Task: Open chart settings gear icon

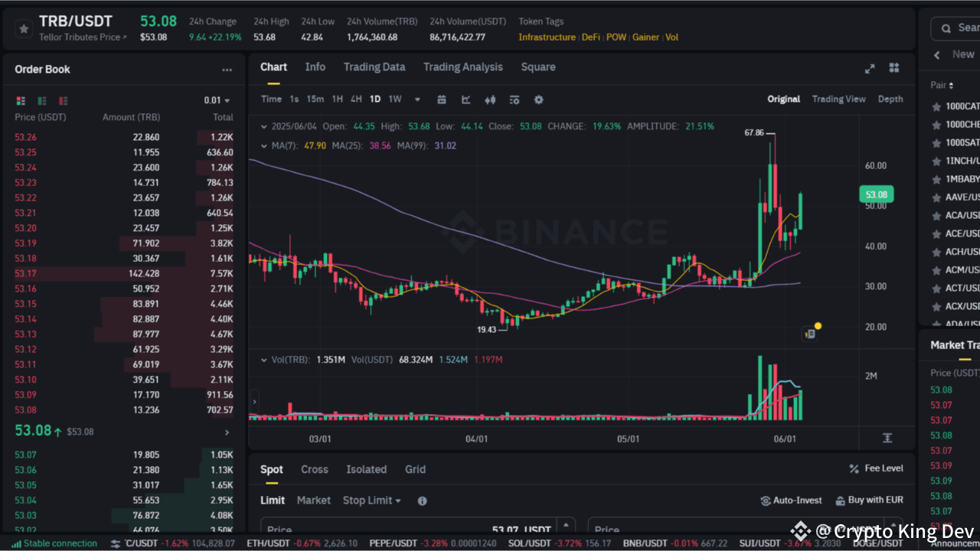Action: tap(538, 99)
